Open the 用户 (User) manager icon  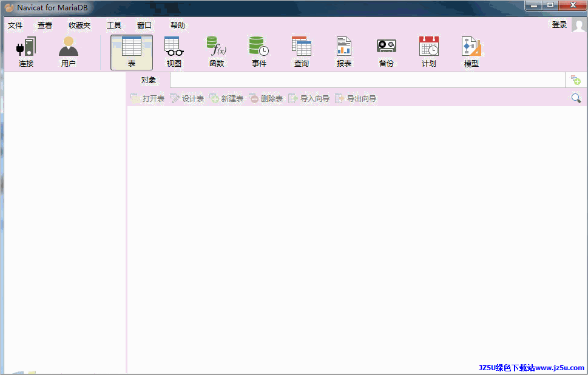[68, 52]
